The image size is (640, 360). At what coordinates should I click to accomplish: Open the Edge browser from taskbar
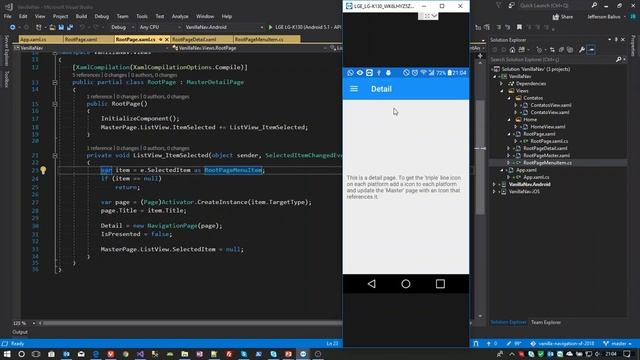click(96, 354)
